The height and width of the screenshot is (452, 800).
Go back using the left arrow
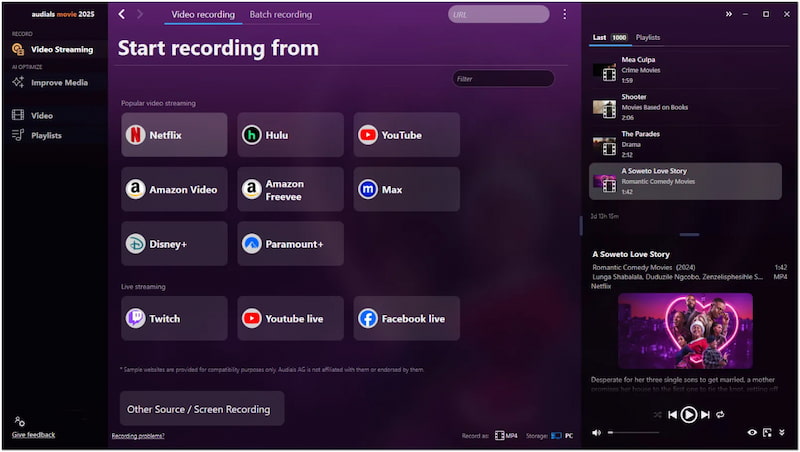[122, 14]
